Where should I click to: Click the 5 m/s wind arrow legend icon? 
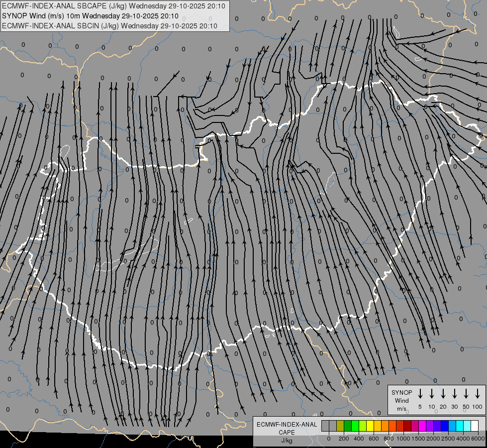pos(420,394)
